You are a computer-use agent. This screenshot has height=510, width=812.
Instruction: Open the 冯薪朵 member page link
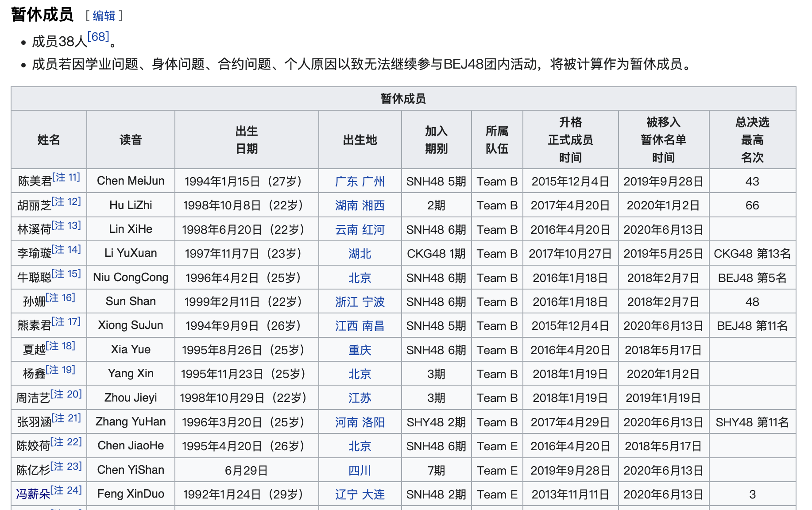33,494
